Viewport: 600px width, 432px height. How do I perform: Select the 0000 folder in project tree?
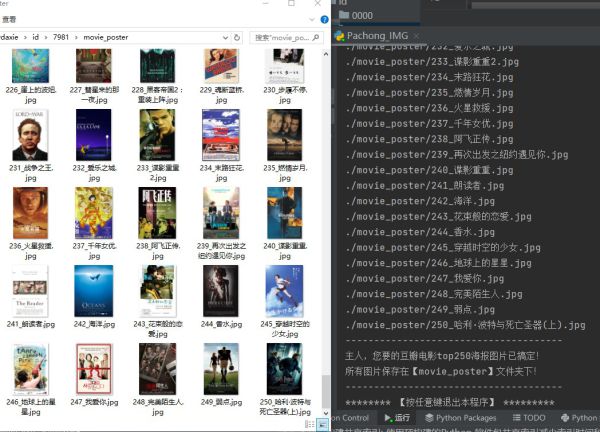(361, 15)
